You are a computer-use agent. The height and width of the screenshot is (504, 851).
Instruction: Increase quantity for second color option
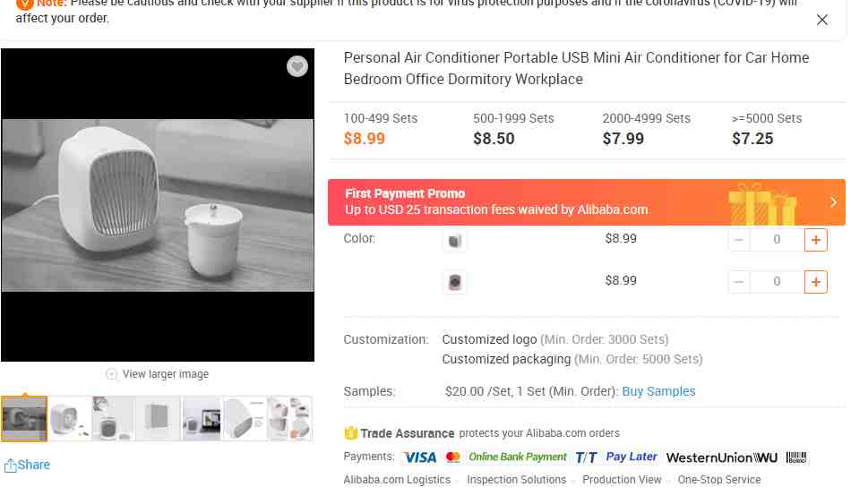click(815, 282)
